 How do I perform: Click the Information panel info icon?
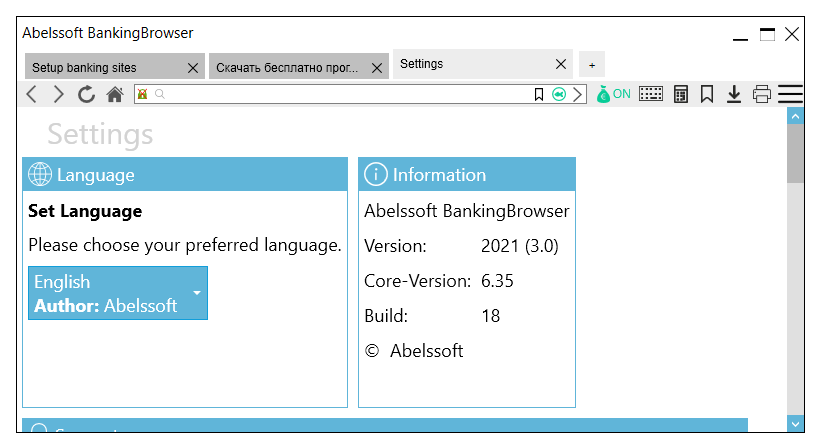tap(376, 174)
